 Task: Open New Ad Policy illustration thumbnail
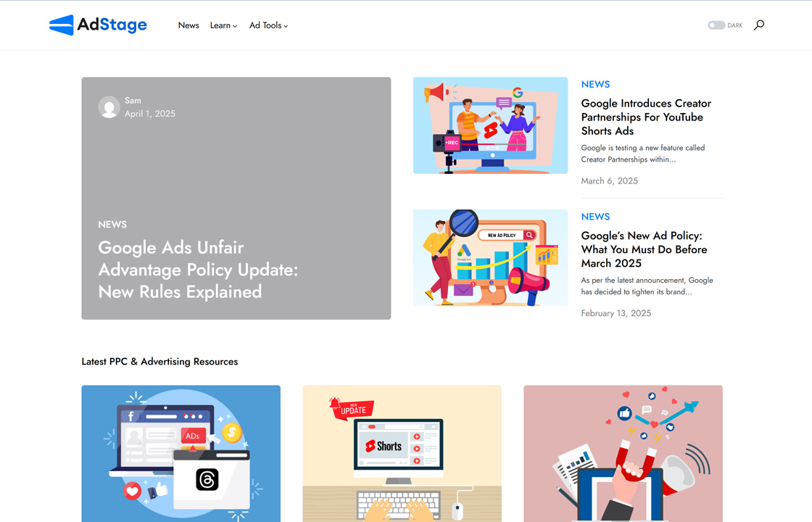click(490, 258)
